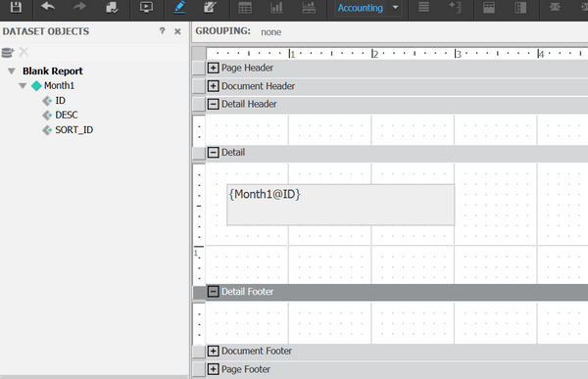The image size is (588, 379).
Task: Click the chart-with-table widget icon
Action: click(309, 8)
